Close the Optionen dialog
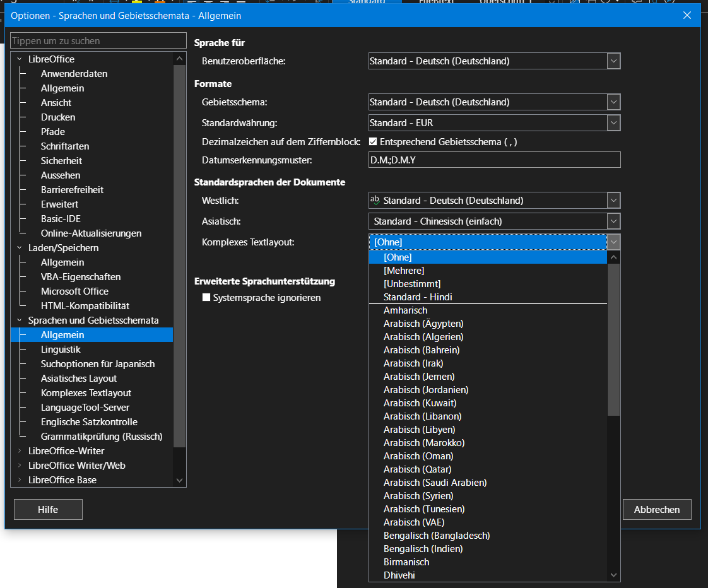The image size is (708, 588). pos(687,15)
